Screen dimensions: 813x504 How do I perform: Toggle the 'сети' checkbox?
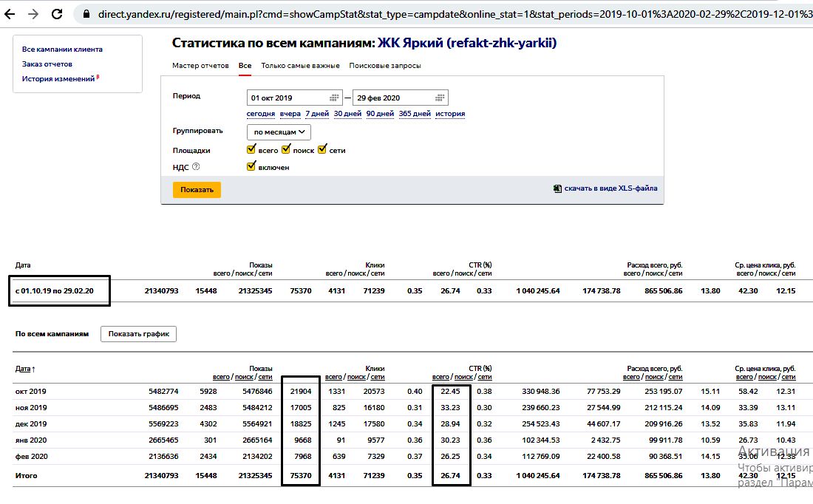322,150
